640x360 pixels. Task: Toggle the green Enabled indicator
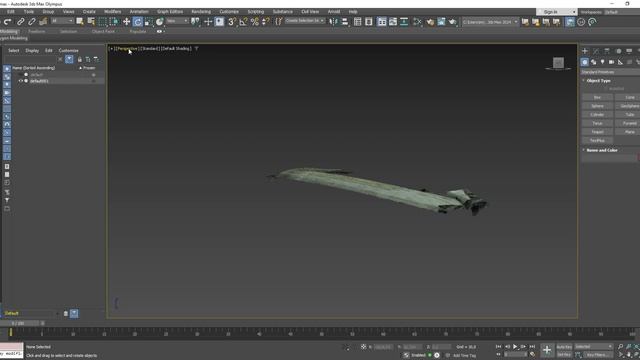point(430,355)
